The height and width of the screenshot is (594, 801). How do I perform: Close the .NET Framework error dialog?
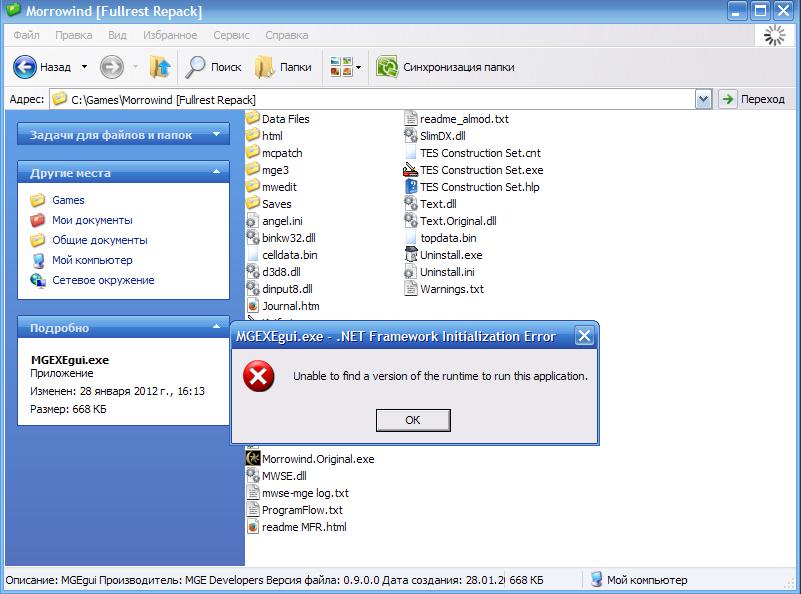584,336
